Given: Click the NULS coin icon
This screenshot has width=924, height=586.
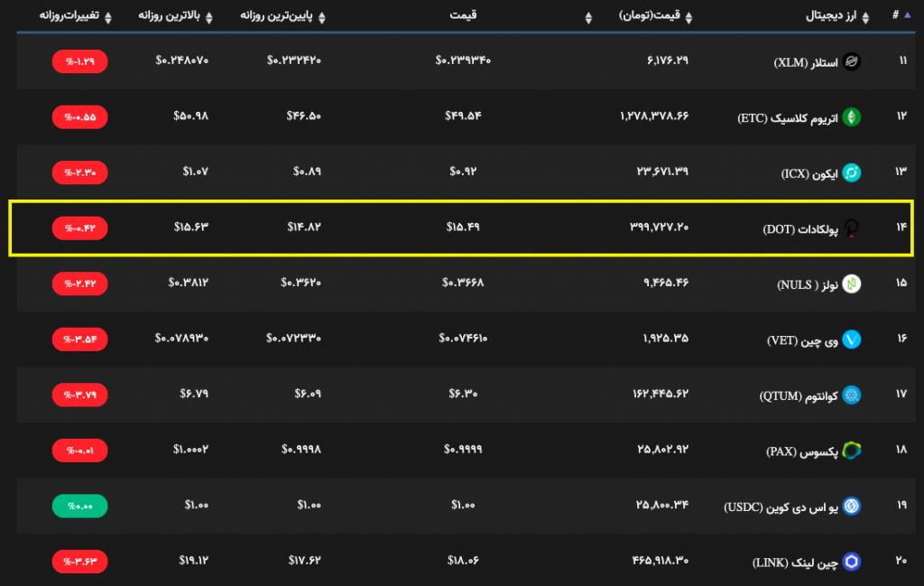Looking at the screenshot, I should pos(852,284).
